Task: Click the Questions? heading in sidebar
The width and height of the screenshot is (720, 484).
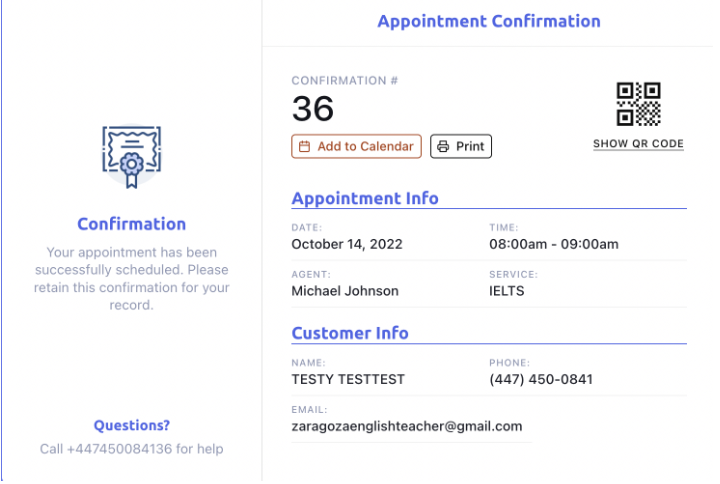Action: point(132,425)
